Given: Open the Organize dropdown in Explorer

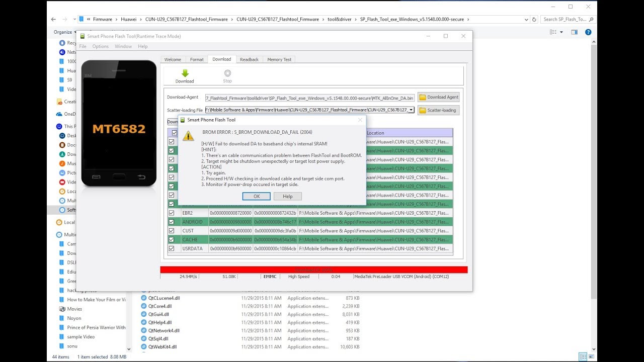Looking at the screenshot, I should pos(65,32).
